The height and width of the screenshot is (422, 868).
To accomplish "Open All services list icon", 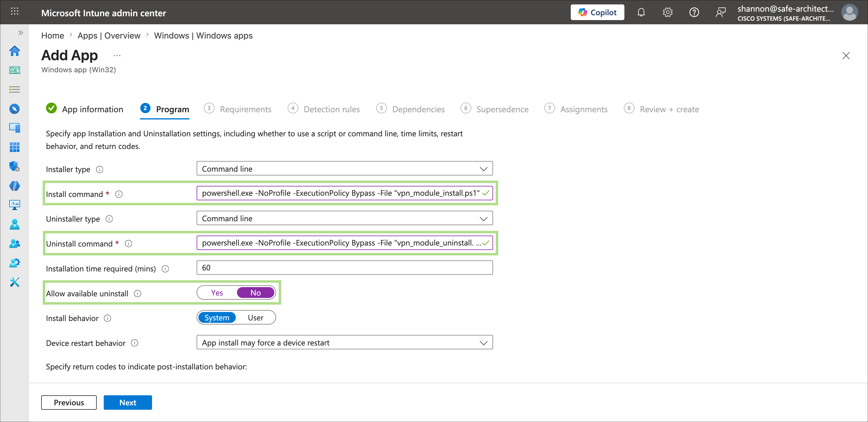I will pyautogui.click(x=14, y=89).
